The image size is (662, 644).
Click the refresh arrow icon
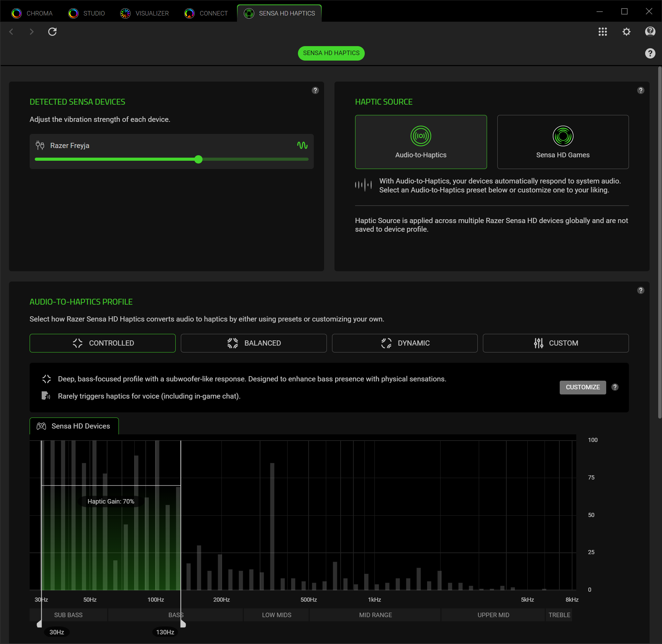coord(52,32)
